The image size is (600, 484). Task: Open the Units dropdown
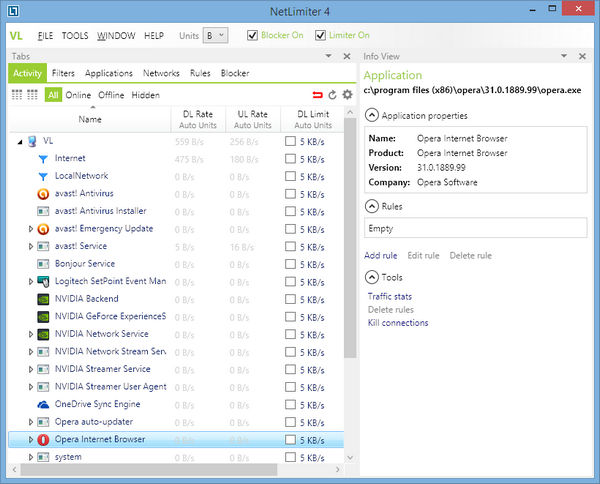tap(215, 35)
